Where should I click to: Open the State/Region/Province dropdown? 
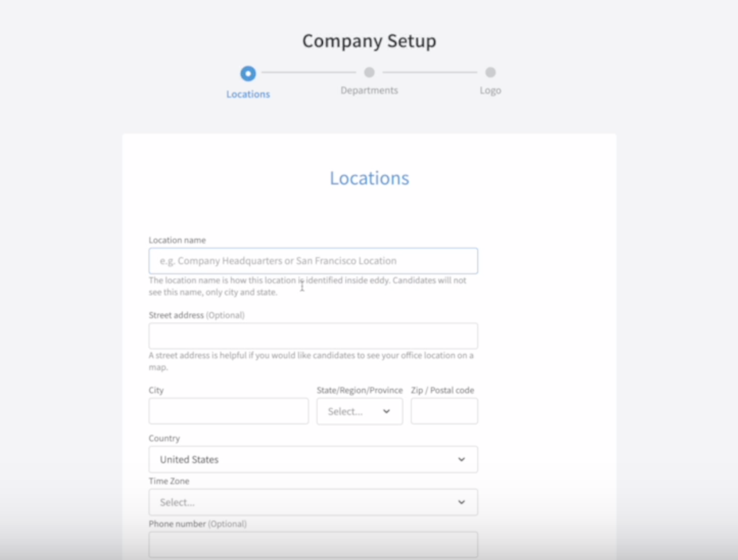tap(360, 411)
